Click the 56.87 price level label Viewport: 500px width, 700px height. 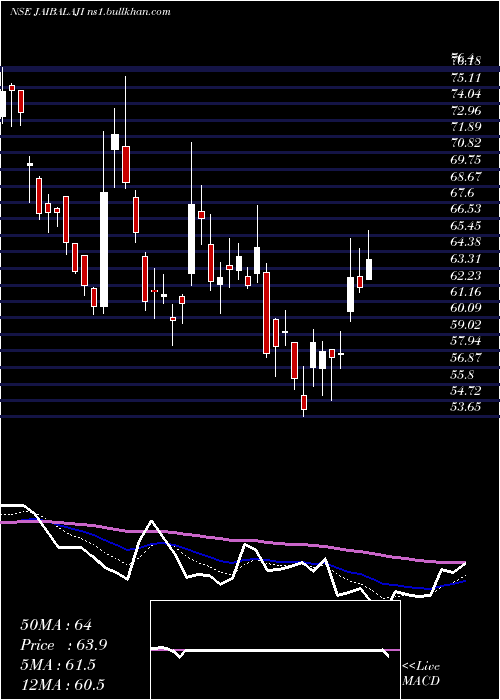[x=467, y=358]
